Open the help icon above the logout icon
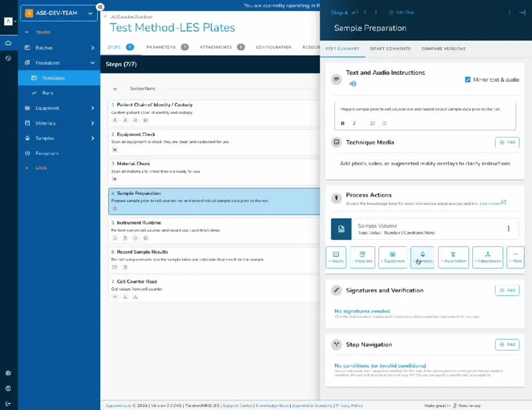The image size is (532, 410). click(x=8, y=388)
